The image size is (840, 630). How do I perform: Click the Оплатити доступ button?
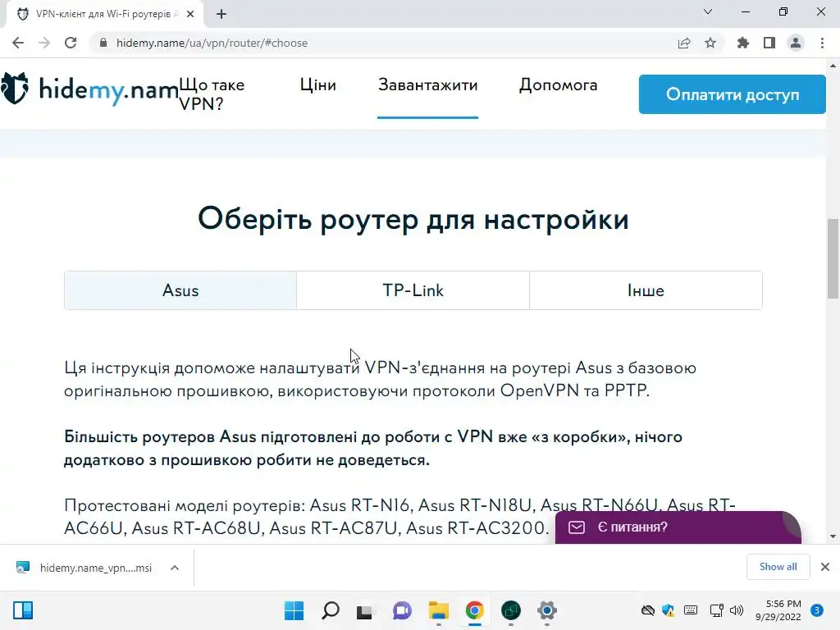733,94
